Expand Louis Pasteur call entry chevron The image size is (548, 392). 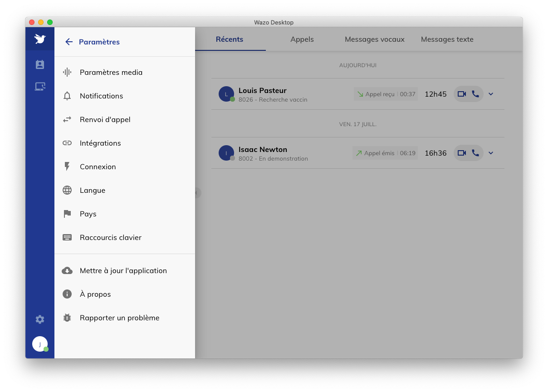point(491,94)
